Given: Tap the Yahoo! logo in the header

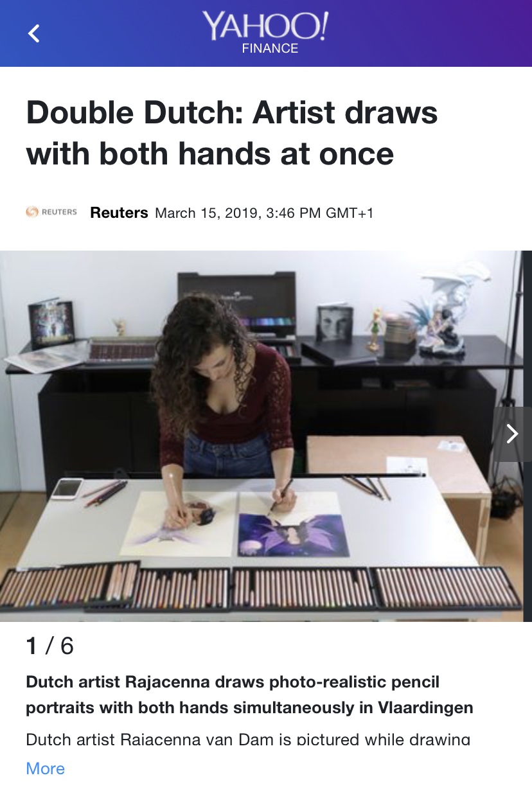Looking at the screenshot, I should coord(265,27).
